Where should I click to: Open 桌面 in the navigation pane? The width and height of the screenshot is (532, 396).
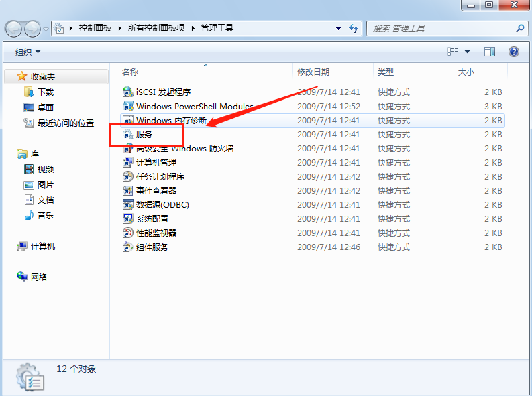46,108
